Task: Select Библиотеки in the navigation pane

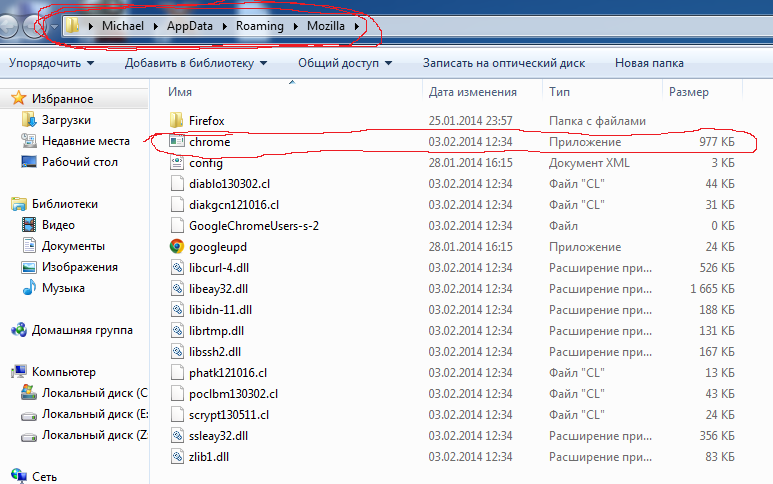Action: click(x=65, y=204)
